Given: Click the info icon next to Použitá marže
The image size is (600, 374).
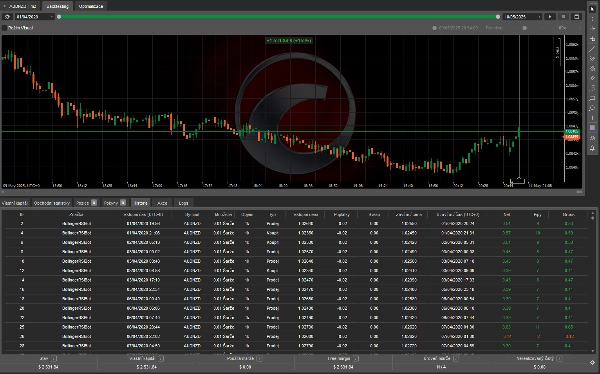Looking at the screenshot, I should click(x=259, y=359).
